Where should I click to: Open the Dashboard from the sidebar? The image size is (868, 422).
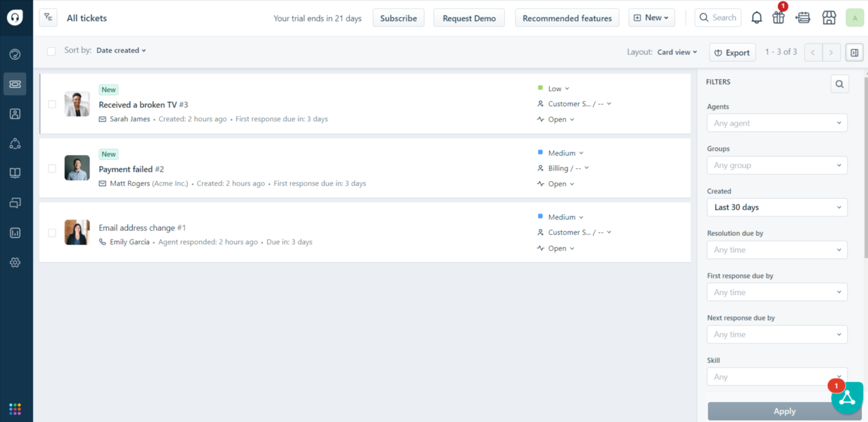coord(15,54)
